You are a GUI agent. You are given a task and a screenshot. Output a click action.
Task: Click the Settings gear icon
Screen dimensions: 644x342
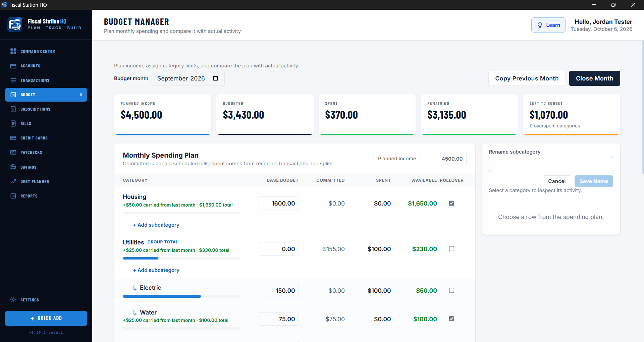point(13,300)
